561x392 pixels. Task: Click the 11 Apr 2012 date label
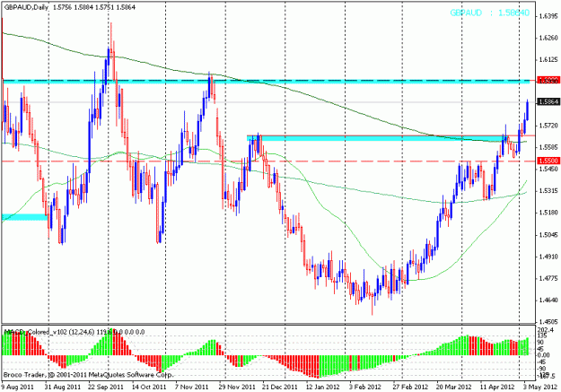tap(497, 388)
